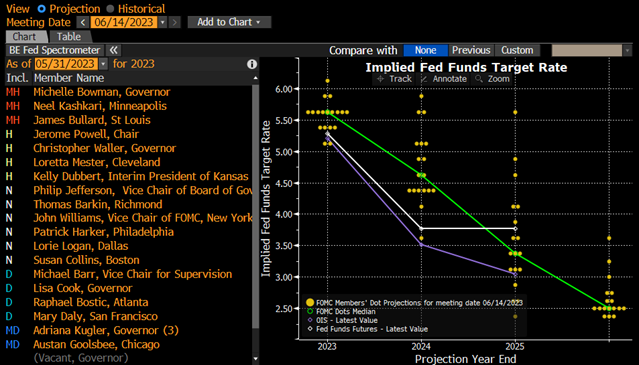Select Christopher Waller, Governor row
639x365 pixels.
tap(129, 148)
